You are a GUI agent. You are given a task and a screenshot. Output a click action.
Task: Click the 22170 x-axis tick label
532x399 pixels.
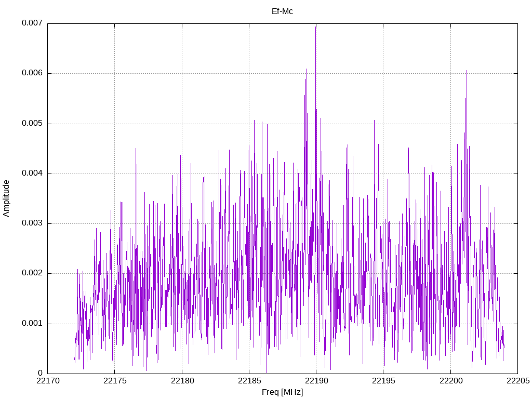point(48,381)
